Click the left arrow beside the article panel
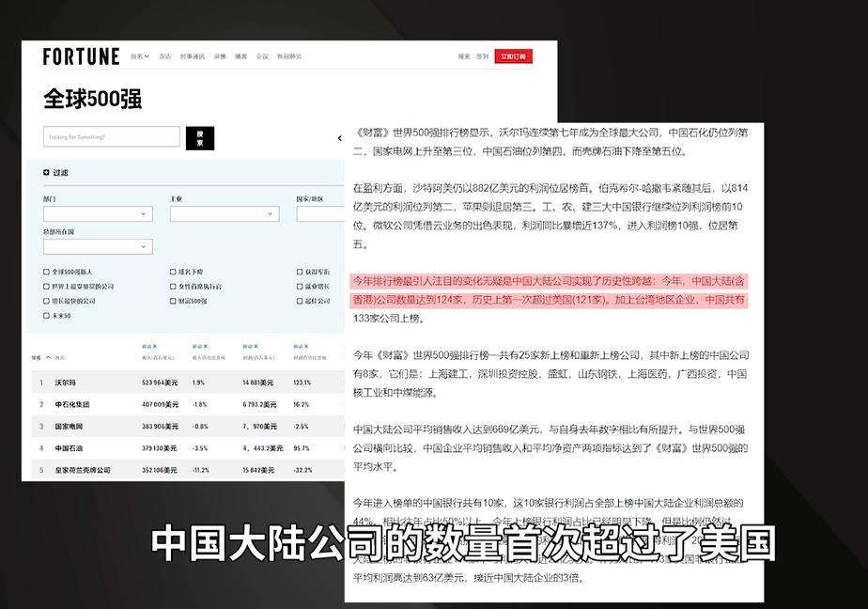The width and height of the screenshot is (868, 609). click(x=340, y=138)
